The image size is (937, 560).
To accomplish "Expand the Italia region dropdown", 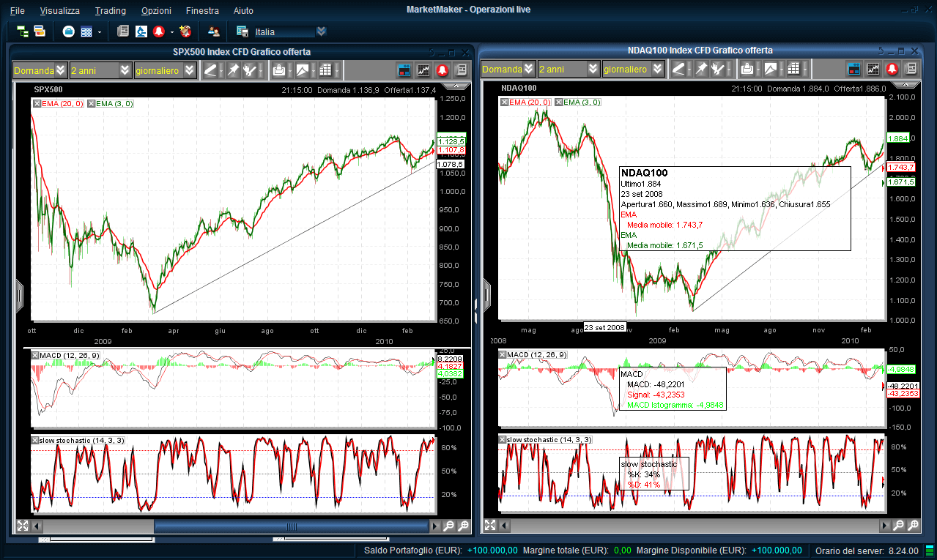I will click(x=321, y=31).
